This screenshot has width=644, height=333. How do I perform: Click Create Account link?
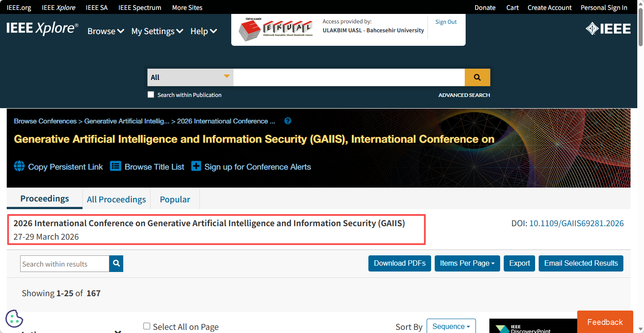point(550,8)
